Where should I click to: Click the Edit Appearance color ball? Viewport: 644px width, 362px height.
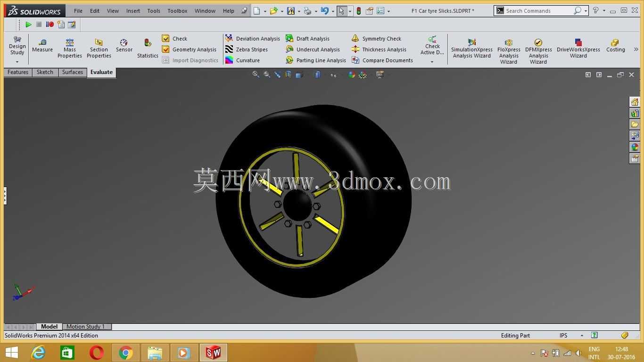pos(351,74)
